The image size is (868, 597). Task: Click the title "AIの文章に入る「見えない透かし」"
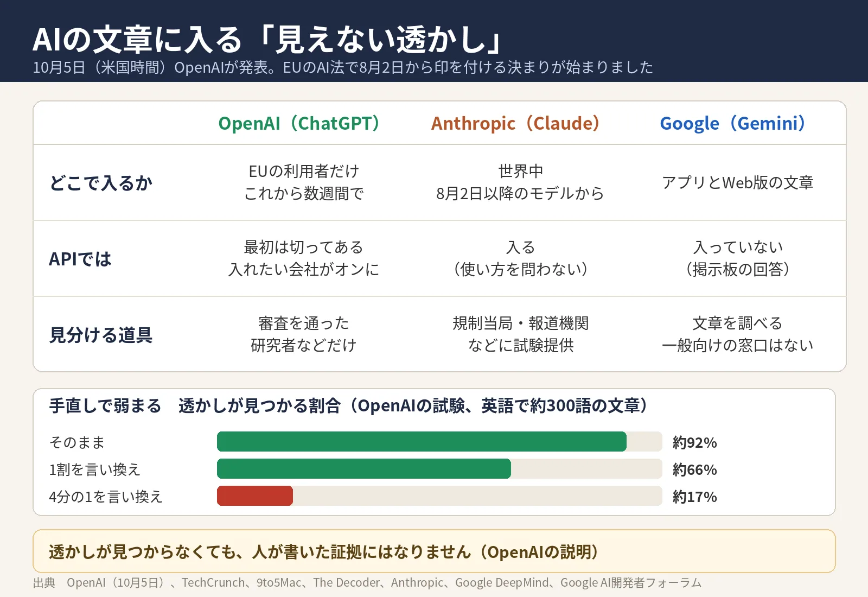pos(270,40)
